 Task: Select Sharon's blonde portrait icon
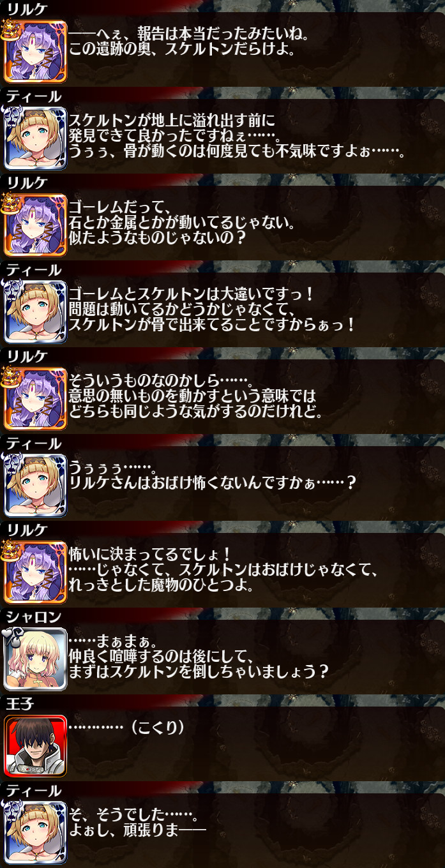(35, 659)
